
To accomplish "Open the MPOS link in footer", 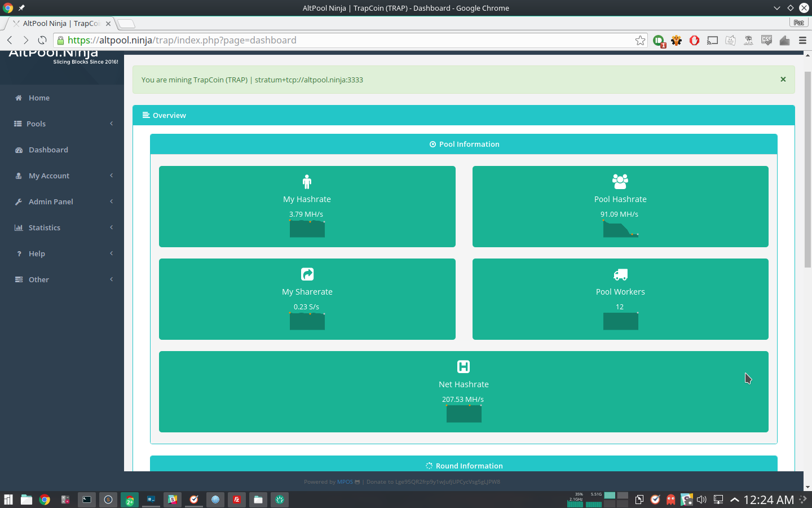I will [x=345, y=482].
